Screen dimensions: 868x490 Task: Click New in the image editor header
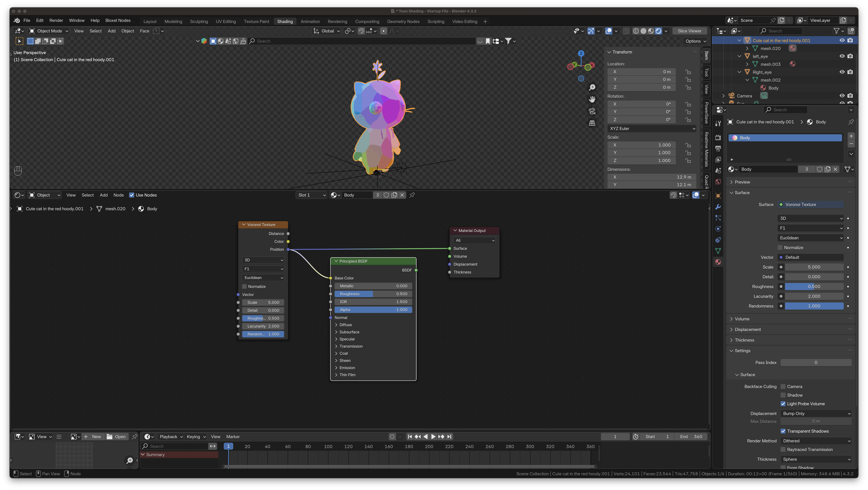pos(93,437)
